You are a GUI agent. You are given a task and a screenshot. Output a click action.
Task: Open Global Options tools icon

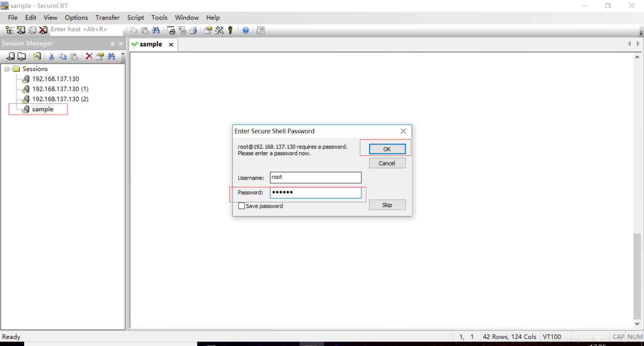tap(219, 30)
